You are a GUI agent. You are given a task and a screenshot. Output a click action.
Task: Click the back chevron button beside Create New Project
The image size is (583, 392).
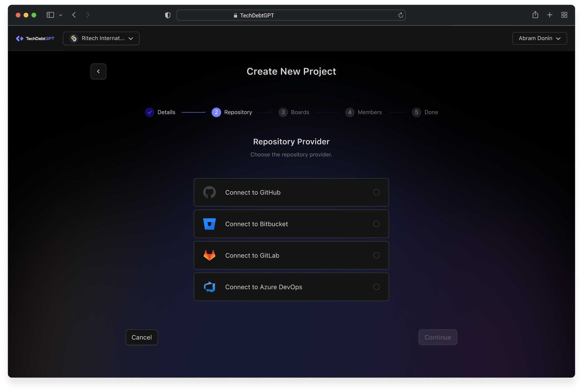click(x=99, y=71)
